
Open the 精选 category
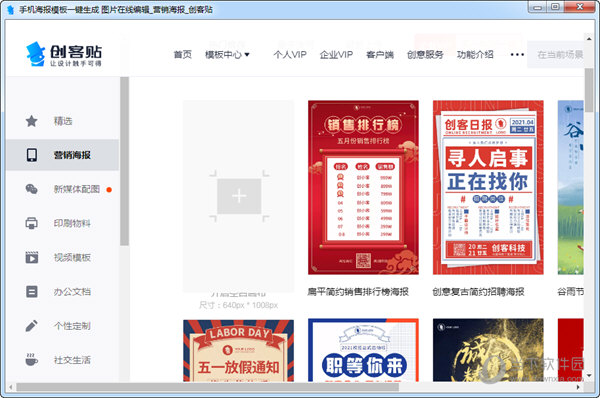[63, 121]
